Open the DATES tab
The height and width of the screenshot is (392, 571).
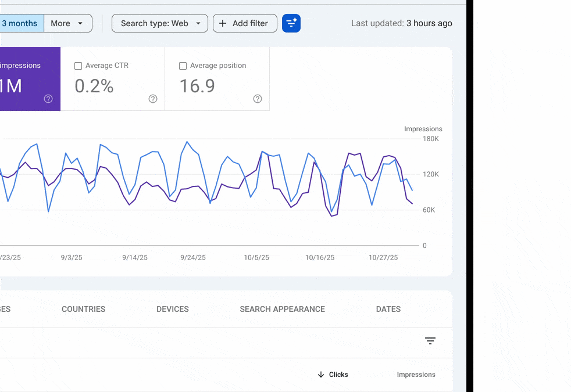(388, 309)
